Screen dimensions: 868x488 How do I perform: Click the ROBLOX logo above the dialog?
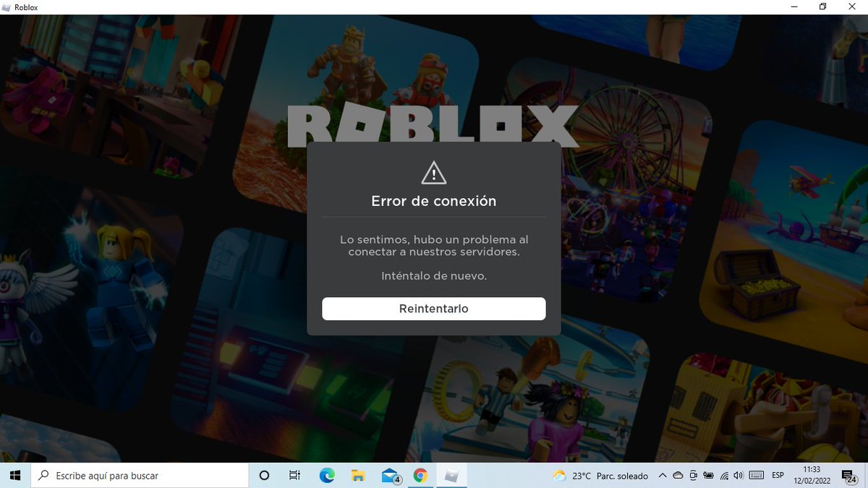(433, 124)
